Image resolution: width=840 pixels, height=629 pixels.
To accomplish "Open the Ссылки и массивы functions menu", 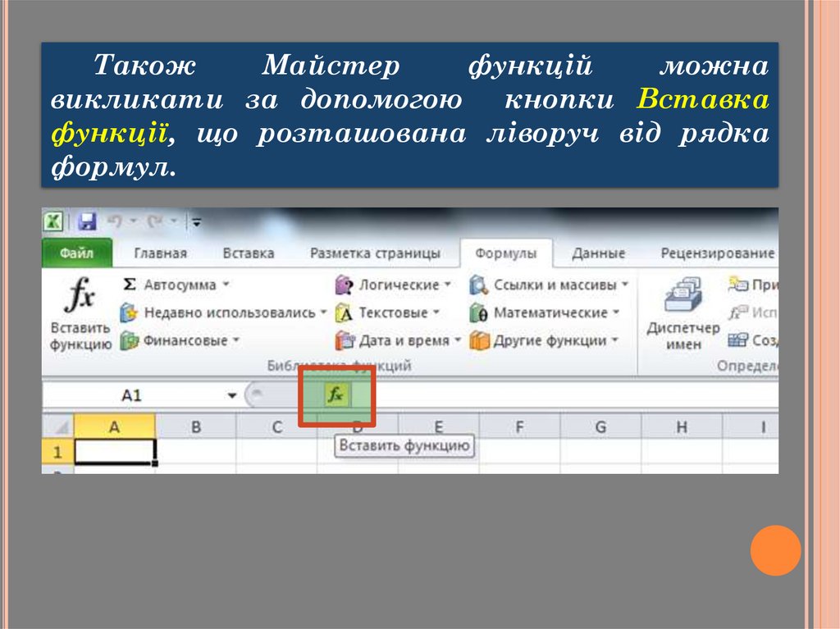I will click(549, 285).
